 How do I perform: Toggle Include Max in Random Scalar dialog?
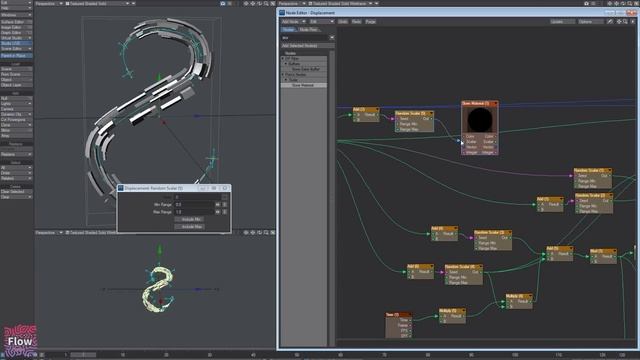click(190, 227)
